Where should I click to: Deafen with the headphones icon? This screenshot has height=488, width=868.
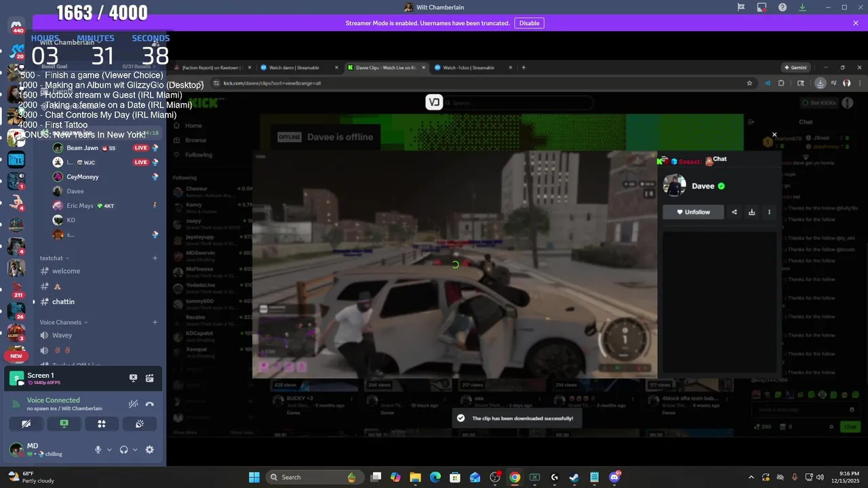click(124, 449)
